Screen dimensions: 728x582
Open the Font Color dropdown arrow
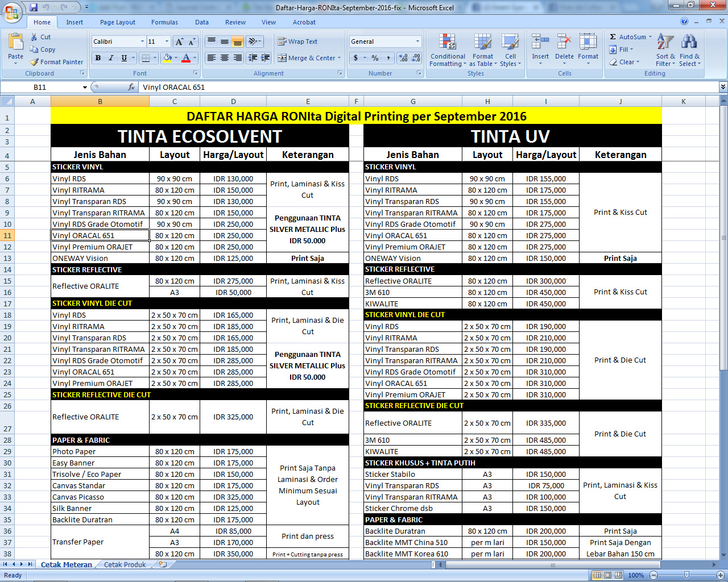tap(195, 58)
